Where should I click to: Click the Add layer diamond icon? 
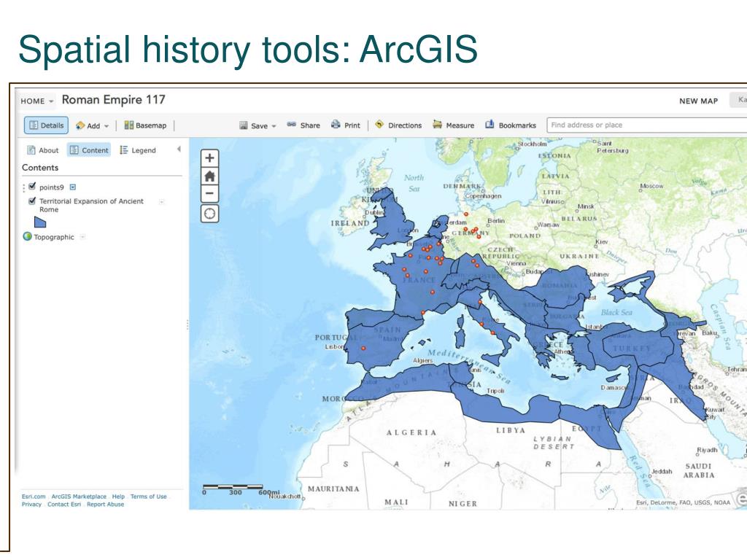pos(80,125)
